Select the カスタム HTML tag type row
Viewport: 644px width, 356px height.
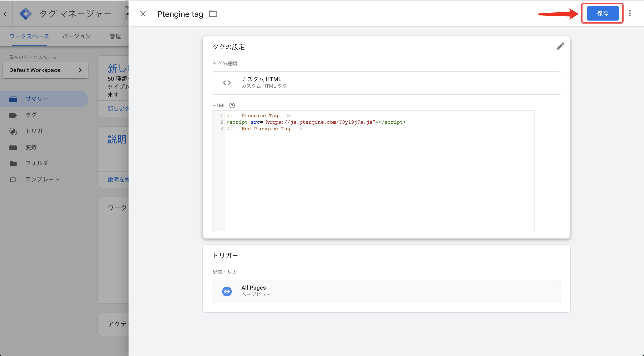coord(386,83)
